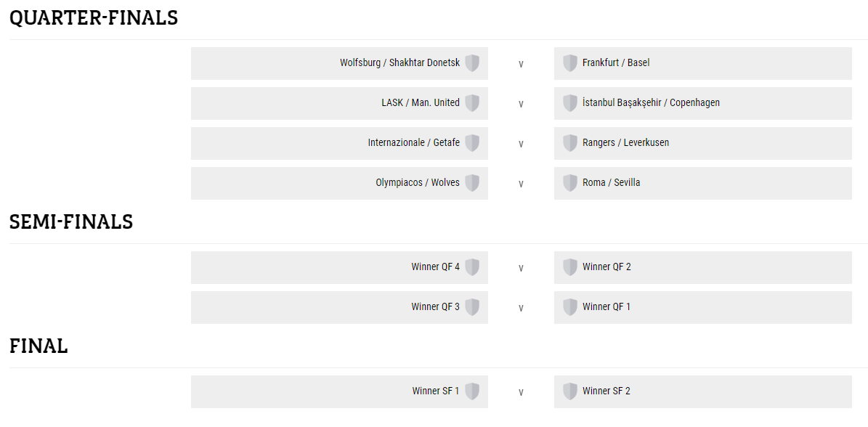Select Internazionale / Getafe team name
Image resolution: width=868 pixels, height=427 pixels.
point(413,143)
